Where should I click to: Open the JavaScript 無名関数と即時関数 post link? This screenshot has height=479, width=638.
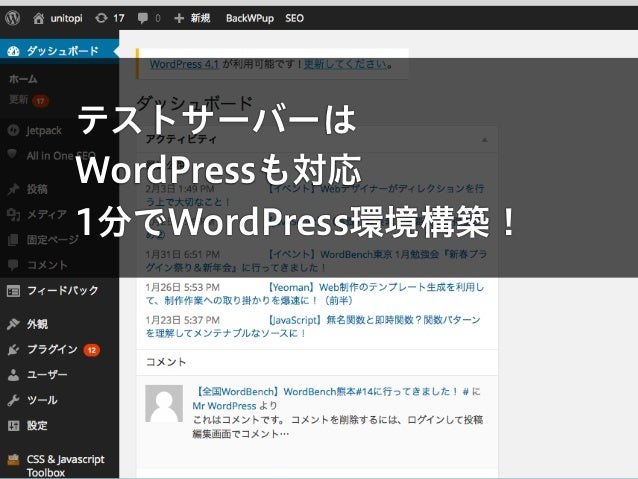(x=313, y=326)
